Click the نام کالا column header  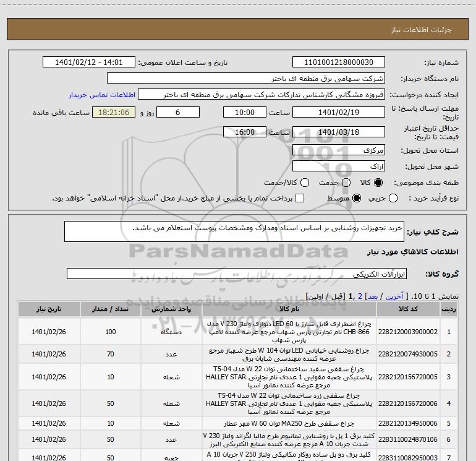tap(289, 309)
